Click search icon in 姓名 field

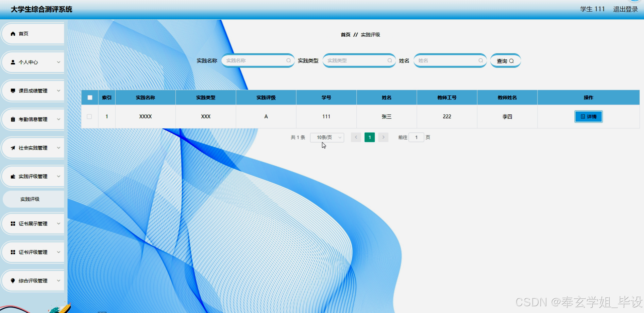tap(481, 60)
